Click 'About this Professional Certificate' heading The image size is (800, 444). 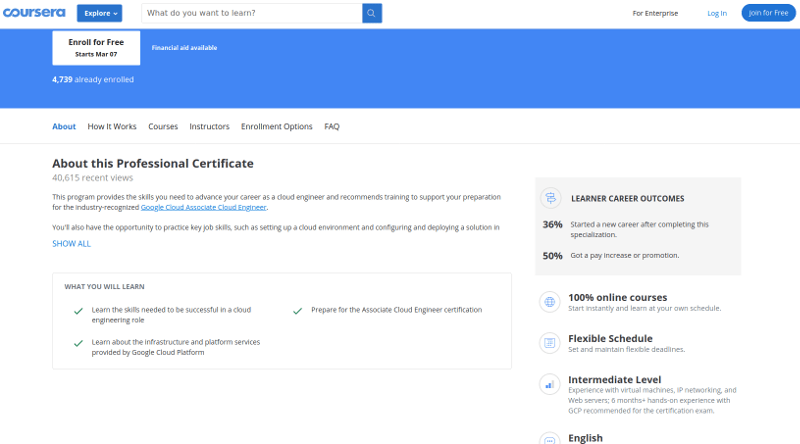coord(153,163)
